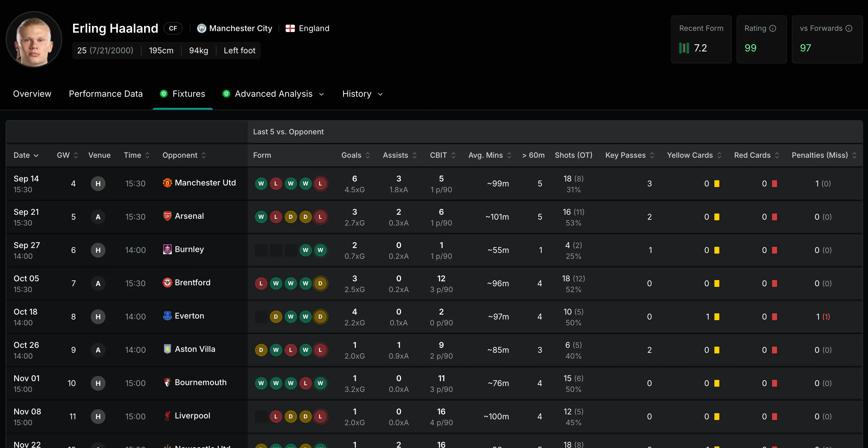Click the CF position badge
Viewport: 868px width, 448px height.
coord(173,28)
